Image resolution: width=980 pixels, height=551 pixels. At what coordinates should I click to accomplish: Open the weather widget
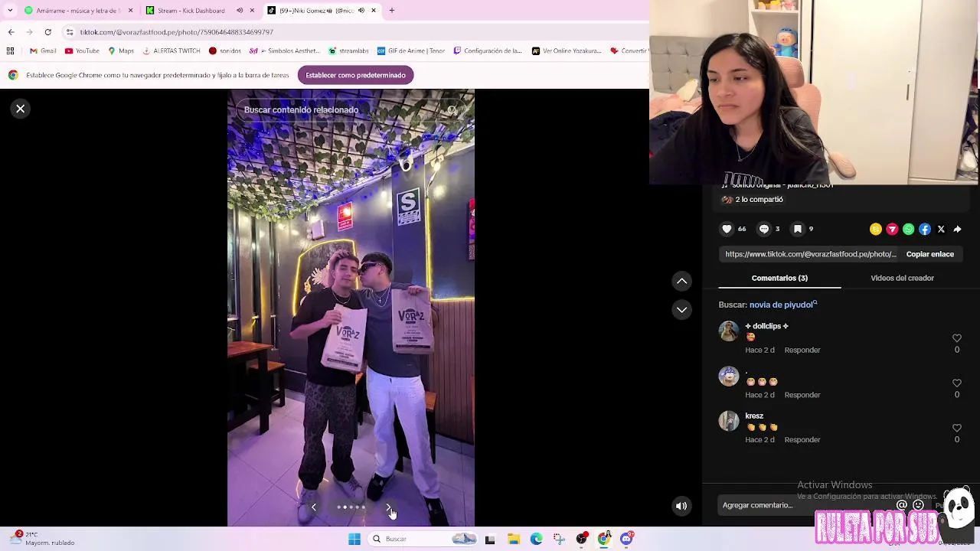click(x=43, y=539)
